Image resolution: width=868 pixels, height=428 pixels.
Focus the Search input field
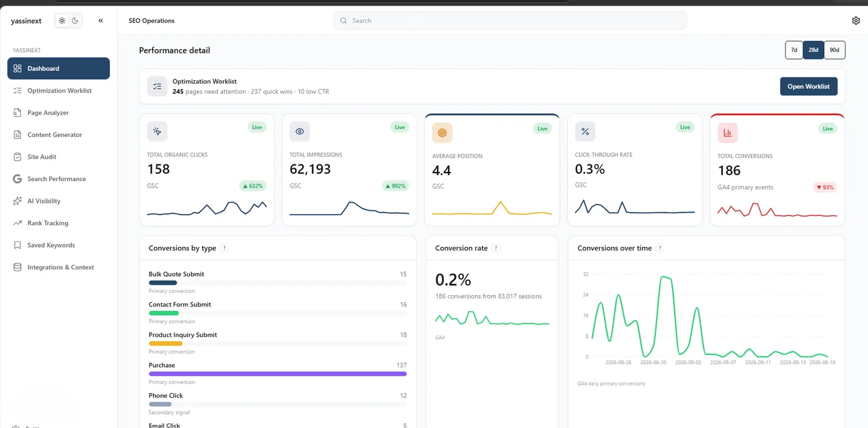click(510, 20)
